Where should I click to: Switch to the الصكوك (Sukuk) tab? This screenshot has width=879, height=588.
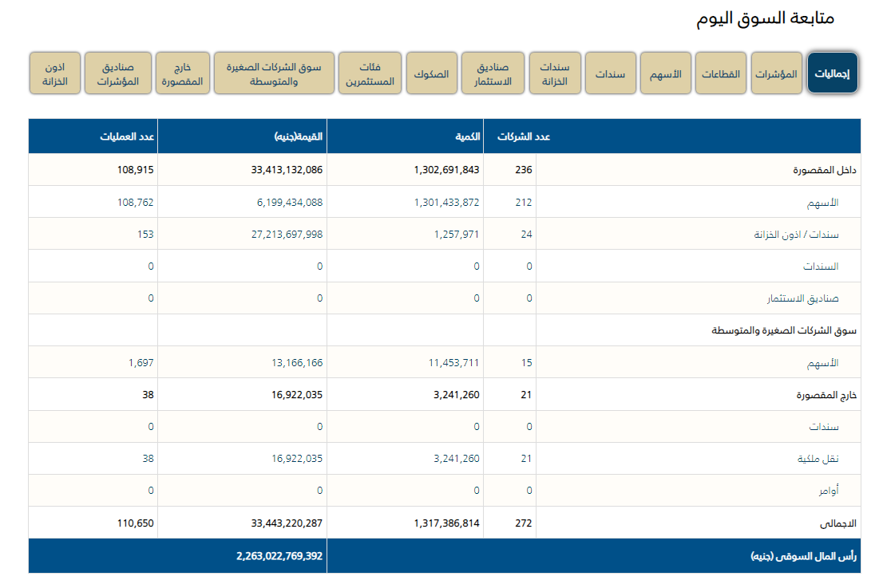pos(432,73)
